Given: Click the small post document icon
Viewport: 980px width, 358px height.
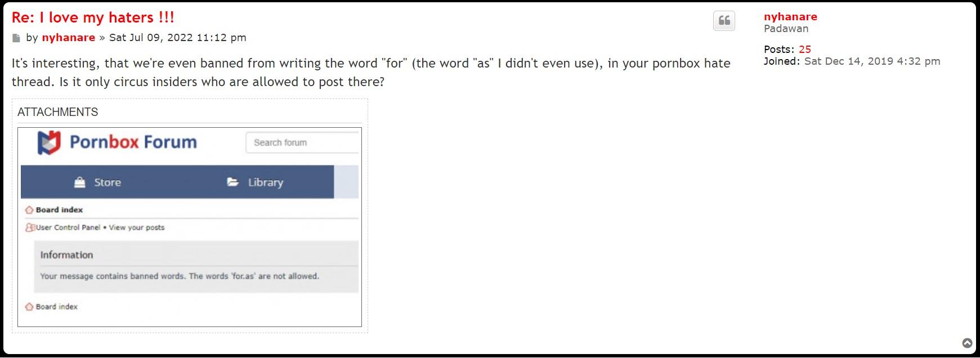Looking at the screenshot, I should pyautogui.click(x=16, y=38).
